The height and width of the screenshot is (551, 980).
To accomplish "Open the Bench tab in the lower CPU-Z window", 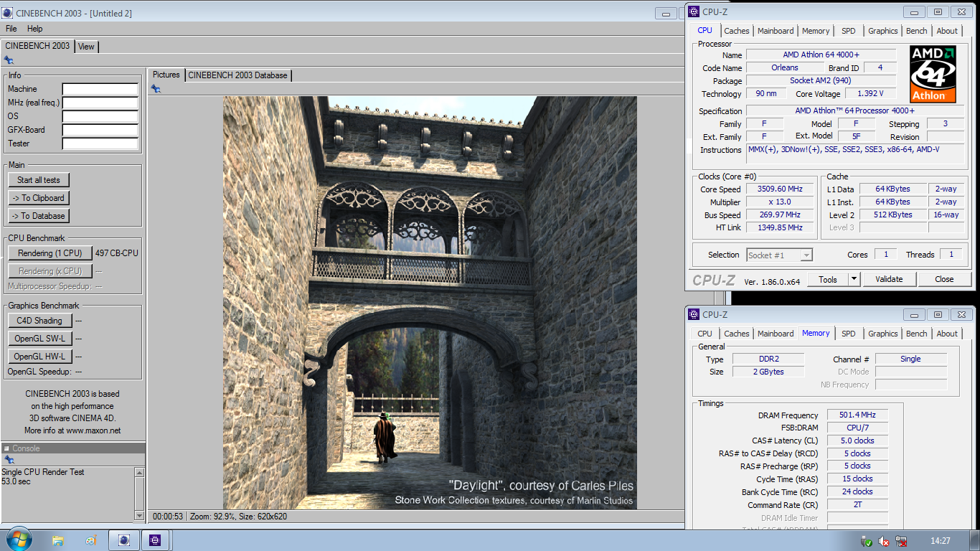I will tap(917, 334).
